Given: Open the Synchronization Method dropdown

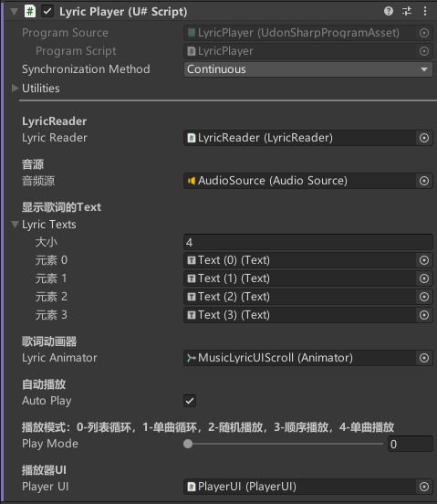Looking at the screenshot, I should (x=308, y=69).
